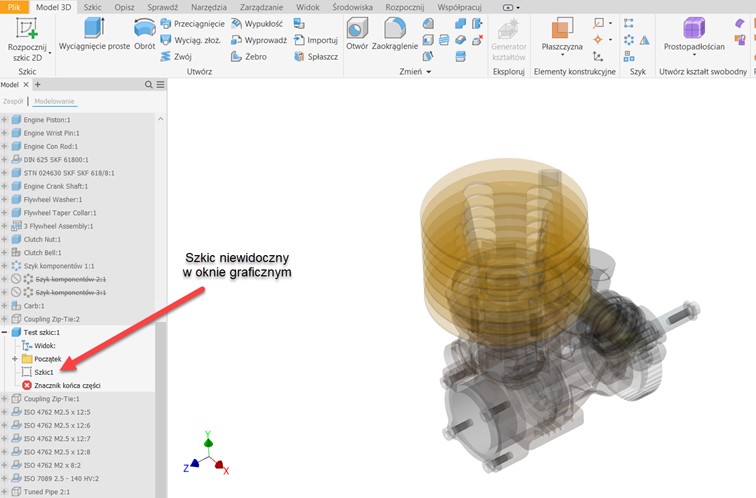Open the Model browser hamburger menu
756x498 pixels.
click(160, 85)
